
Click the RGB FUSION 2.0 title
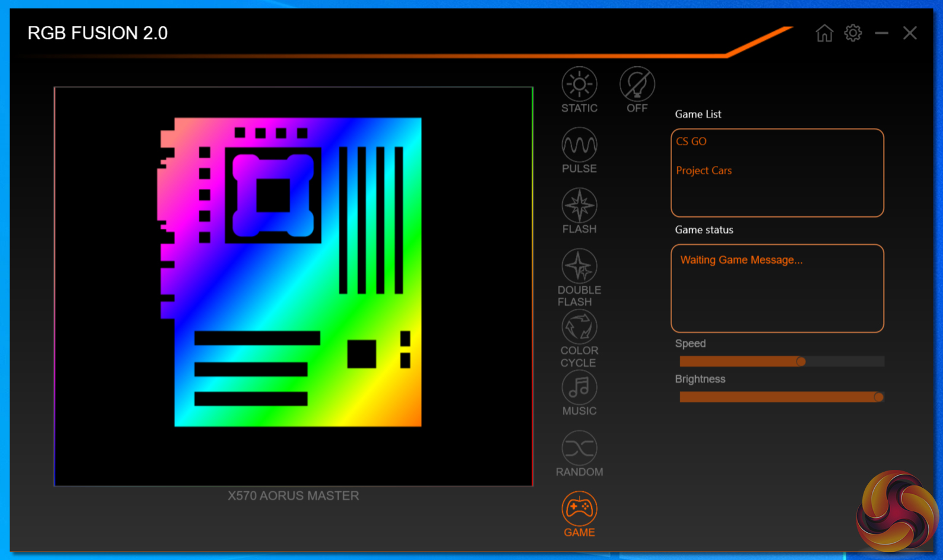pyautogui.click(x=98, y=33)
